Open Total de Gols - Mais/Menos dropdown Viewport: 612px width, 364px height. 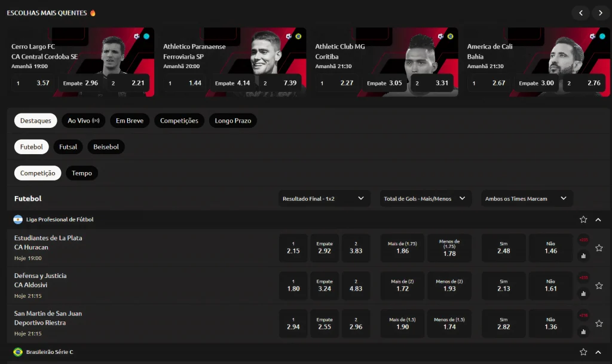click(426, 198)
